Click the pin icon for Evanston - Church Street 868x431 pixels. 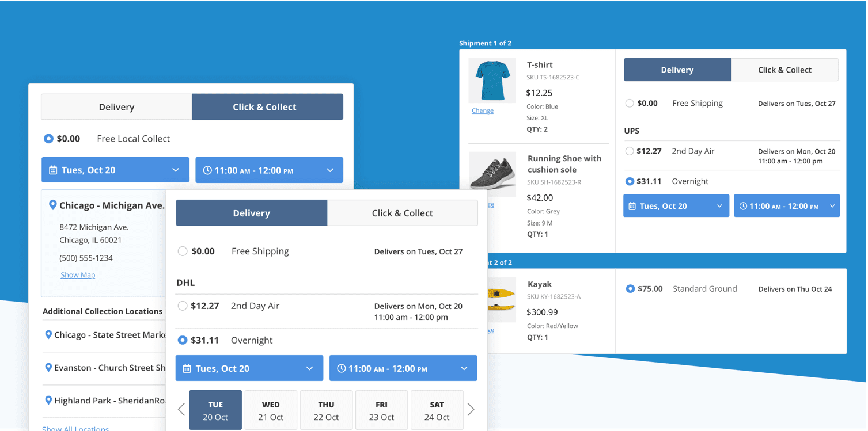(48, 368)
